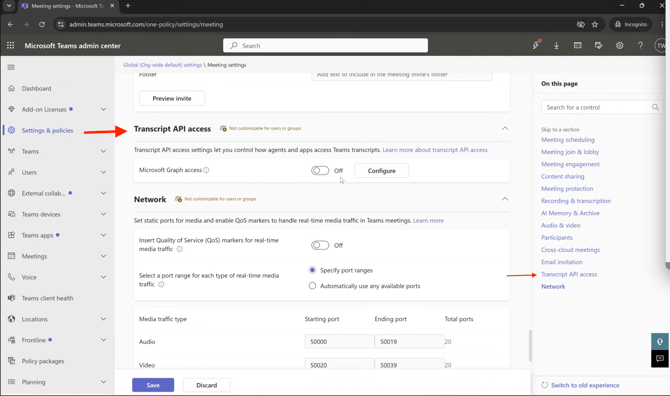Screen dimensions: 670x396
Task: Click the Frontline sidebar icon
Action: pos(12,340)
